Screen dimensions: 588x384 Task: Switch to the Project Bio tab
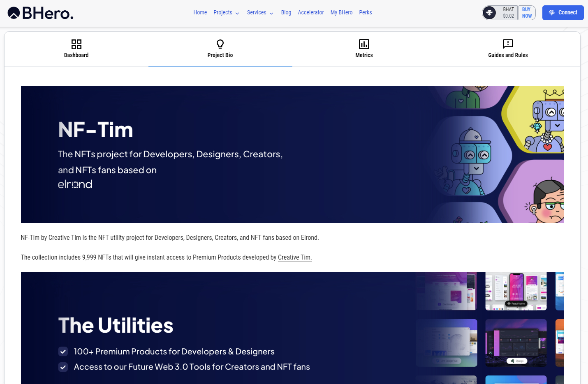(x=220, y=49)
